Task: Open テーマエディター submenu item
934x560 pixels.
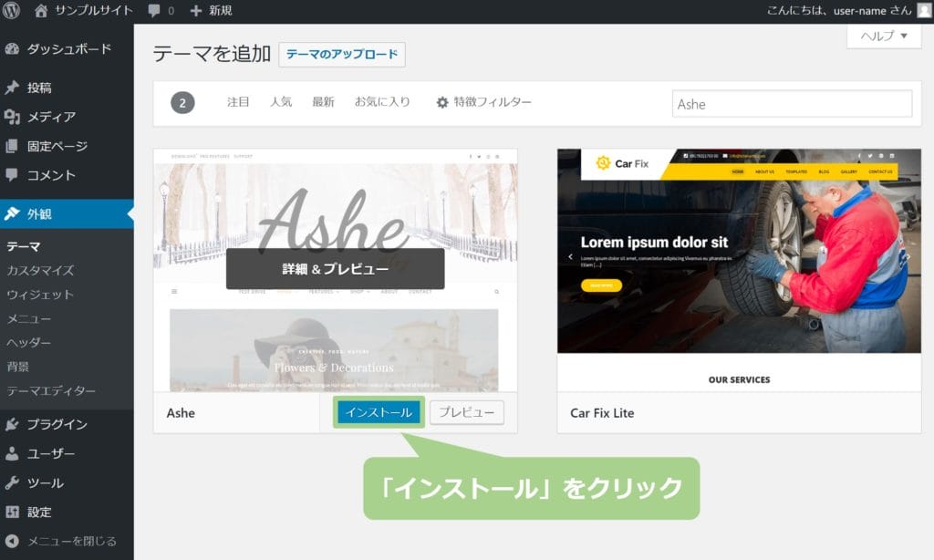Action: (x=51, y=390)
